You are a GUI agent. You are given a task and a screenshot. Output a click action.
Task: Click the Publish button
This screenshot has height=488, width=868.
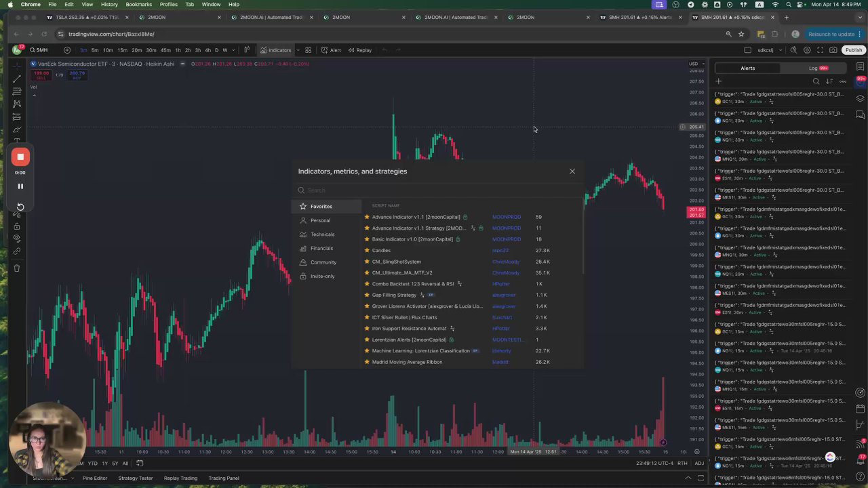tap(853, 50)
